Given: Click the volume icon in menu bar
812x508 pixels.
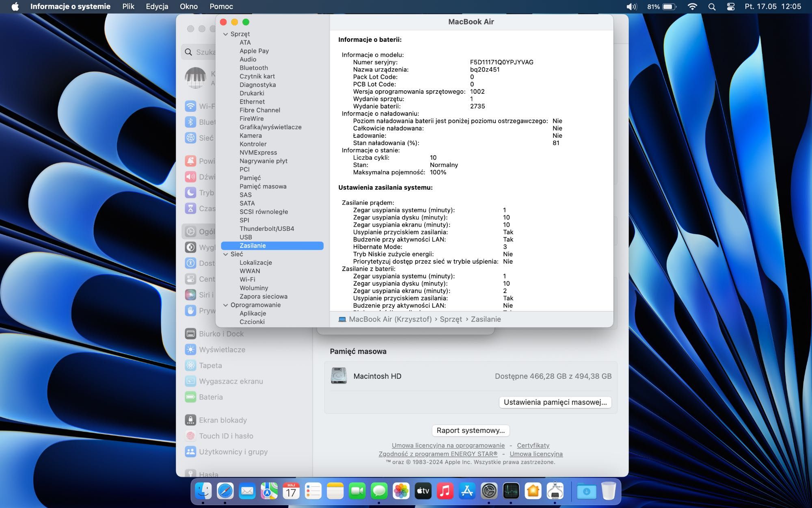Looking at the screenshot, I should (x=631, y=7).
